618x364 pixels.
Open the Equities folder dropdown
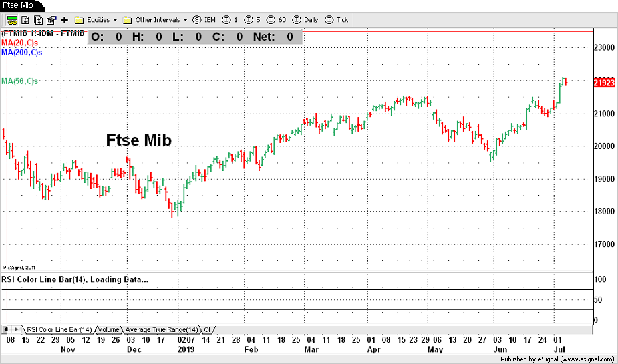pyautogui.click(x=96, y=20)
